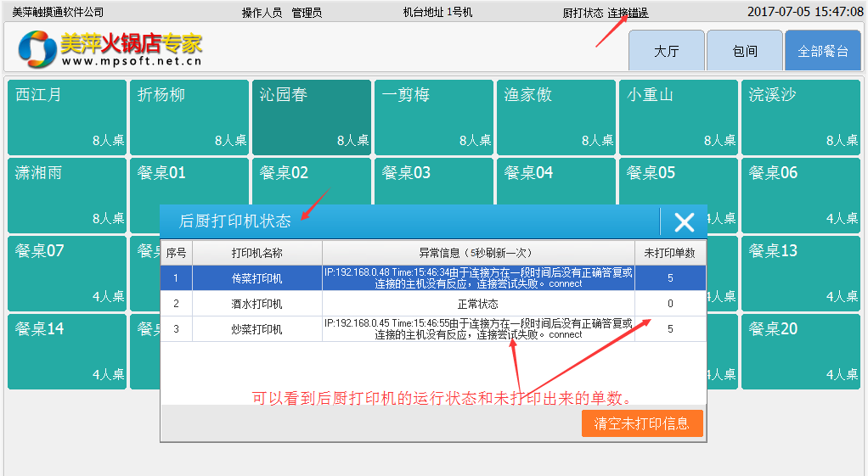Select the 酒水打印机 row
This screenshot has width=868, height=476.
[256, 304]
